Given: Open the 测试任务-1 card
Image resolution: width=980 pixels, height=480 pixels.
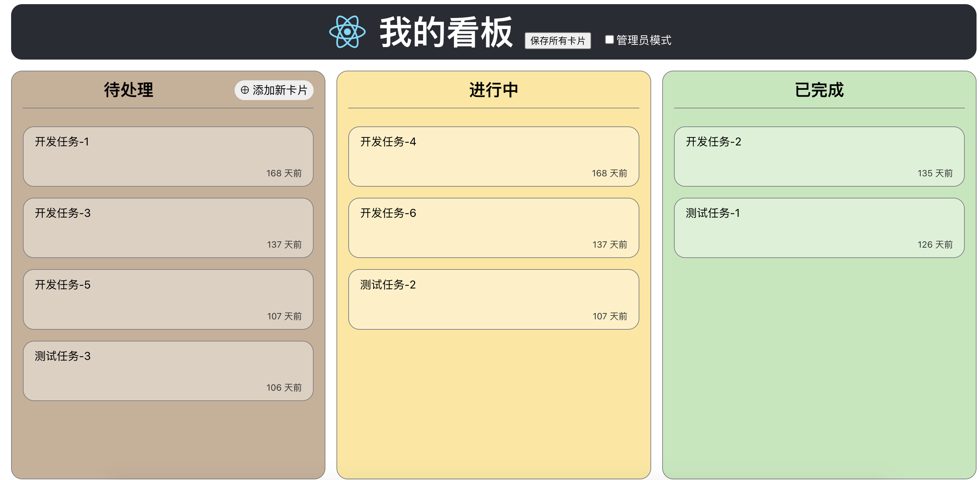Looking at the screenshot, I should point(819,228).
